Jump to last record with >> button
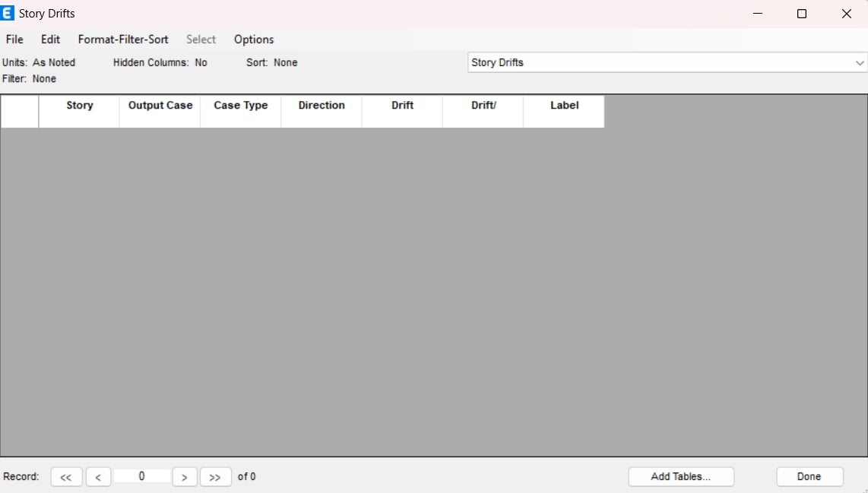The width and height of the screenshot is (868, 493). pyautogui.click(x=215, y=477)
